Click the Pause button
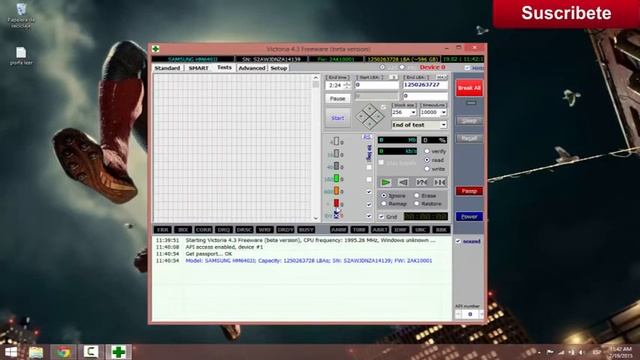Image resolution: width=640 pixels, height=360 pixels. 338,98
